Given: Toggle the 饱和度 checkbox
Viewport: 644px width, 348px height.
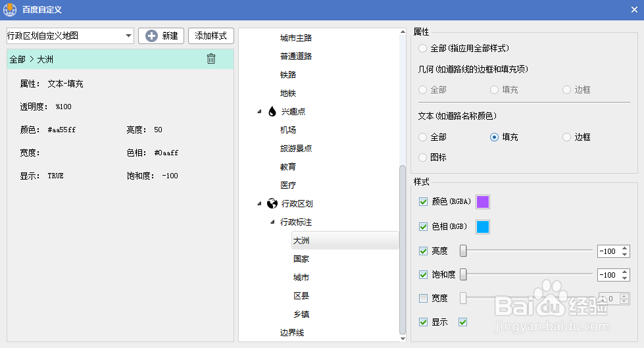Looking at the screenshot, I should coord(423,275).
